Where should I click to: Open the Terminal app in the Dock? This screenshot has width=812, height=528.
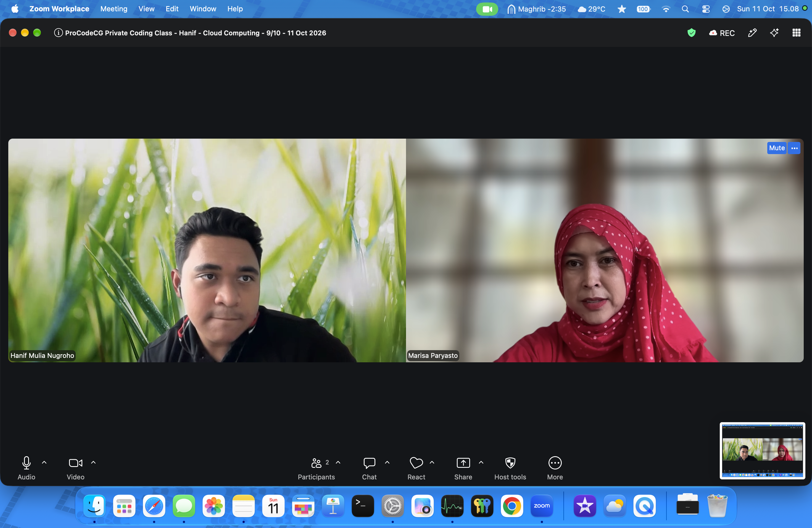point(362,506)
